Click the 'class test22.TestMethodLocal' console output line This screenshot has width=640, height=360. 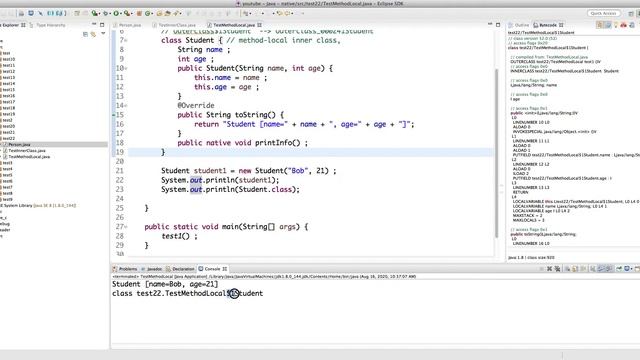click(187, 293)
